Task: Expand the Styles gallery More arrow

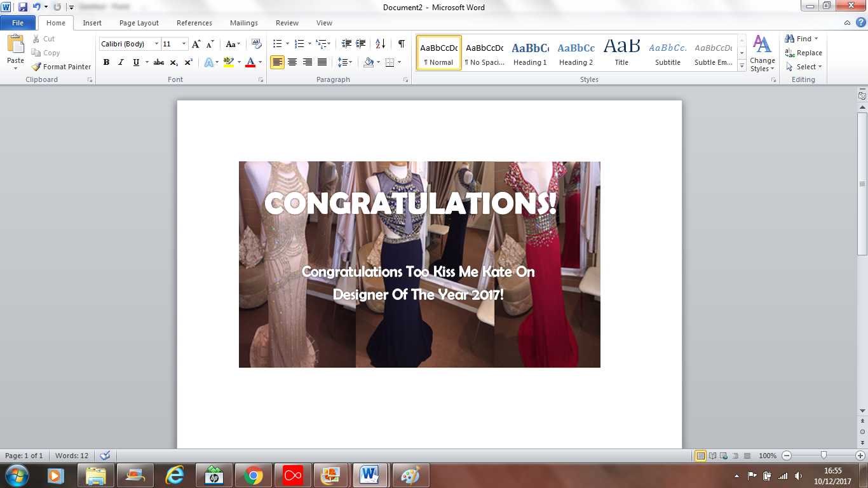Action: 742,65
